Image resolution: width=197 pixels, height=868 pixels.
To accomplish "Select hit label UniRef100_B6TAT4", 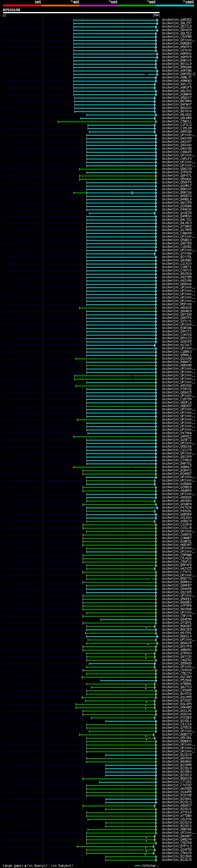I will (177, 111).
